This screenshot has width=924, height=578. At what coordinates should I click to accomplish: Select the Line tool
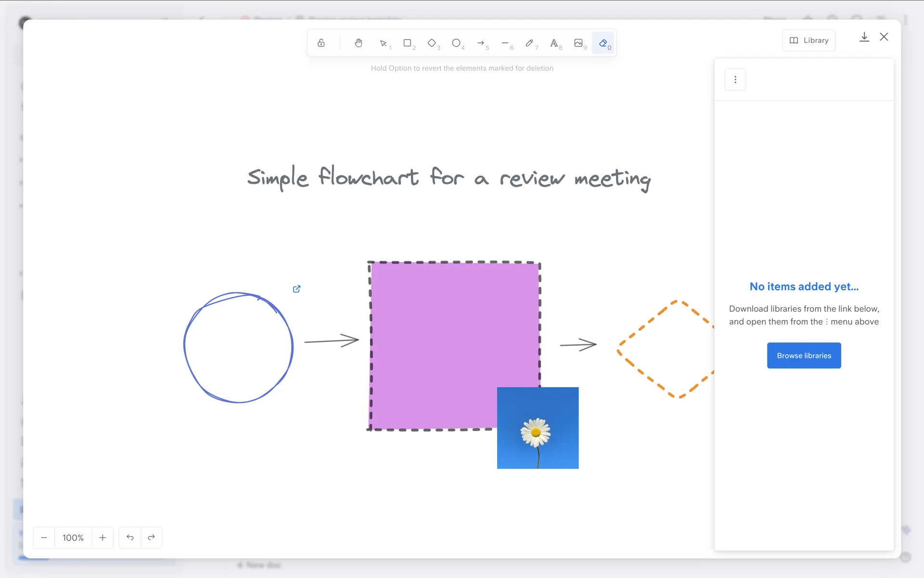(x=505, y=43)
